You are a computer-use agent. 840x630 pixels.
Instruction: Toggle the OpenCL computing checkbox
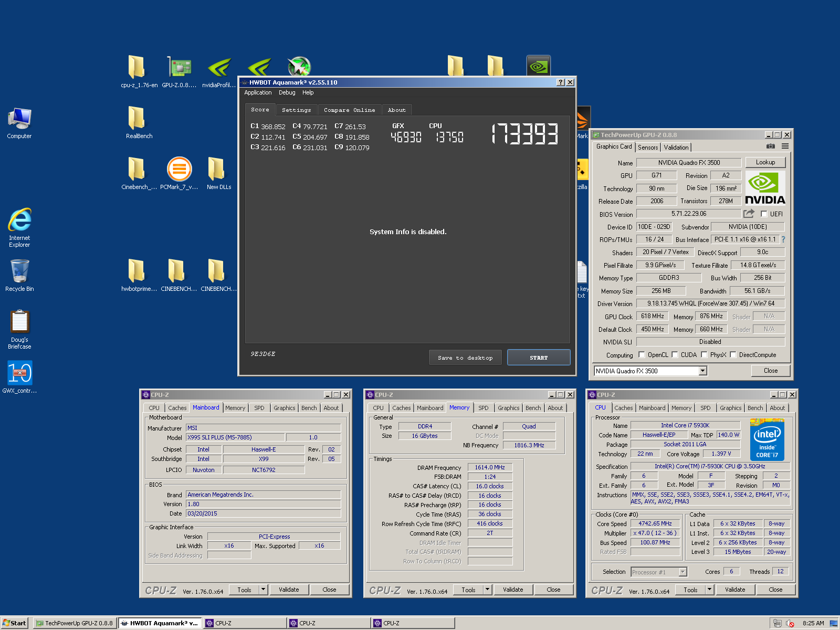[x=642, y=355]
